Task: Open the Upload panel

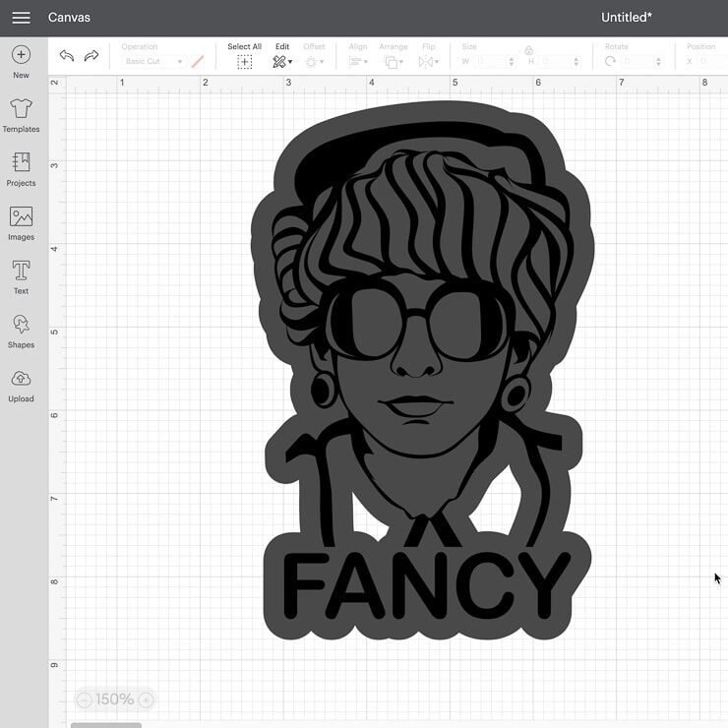Action: [x=21, y=386]
